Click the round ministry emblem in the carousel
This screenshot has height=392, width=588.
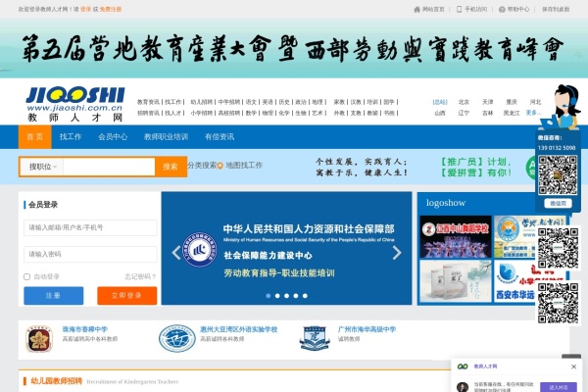(x=200, y=250)
